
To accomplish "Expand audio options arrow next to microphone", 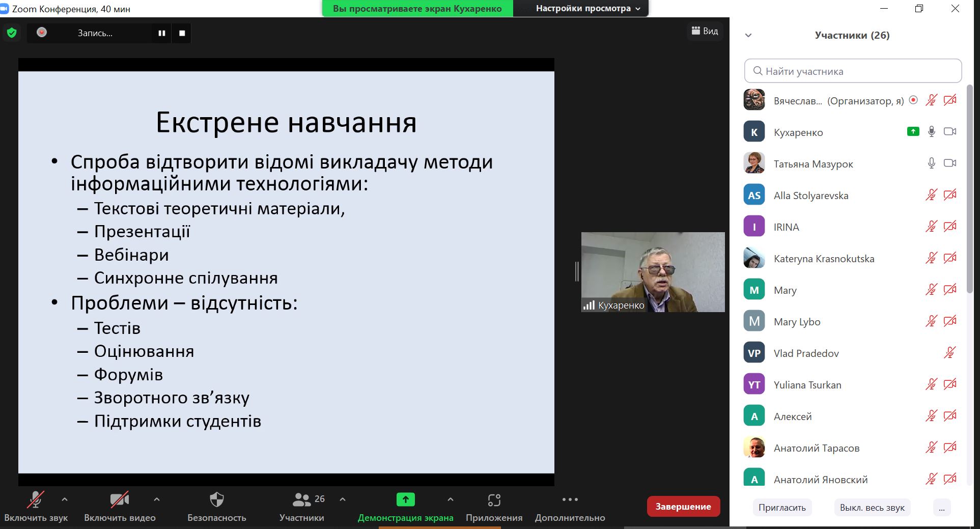I will tap(65, 499).
